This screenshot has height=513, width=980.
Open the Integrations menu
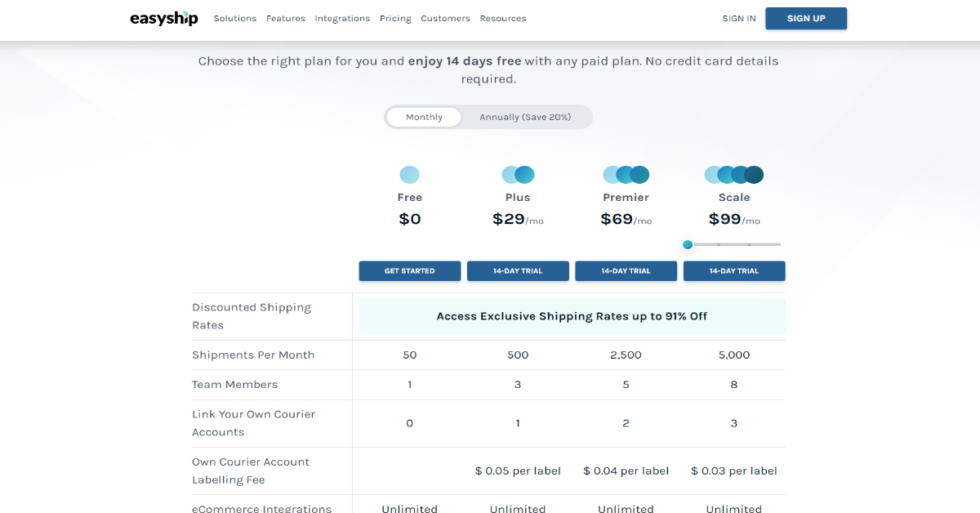point(342,18)
